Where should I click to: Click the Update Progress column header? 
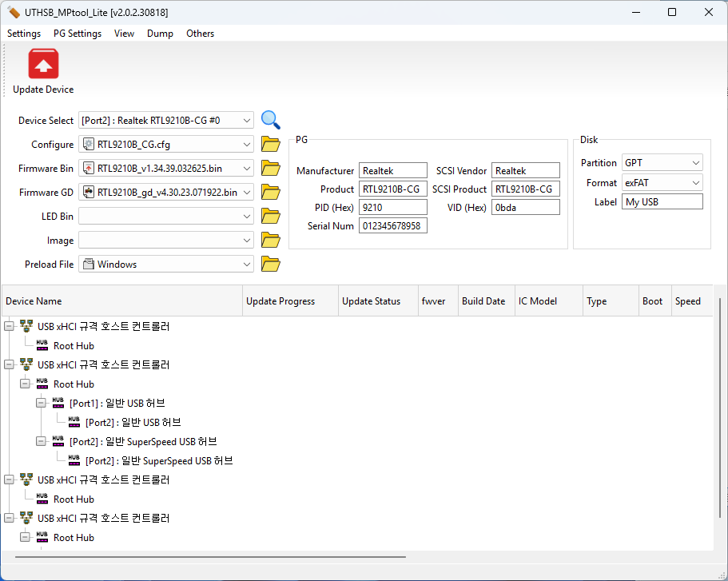click(290, 301)
